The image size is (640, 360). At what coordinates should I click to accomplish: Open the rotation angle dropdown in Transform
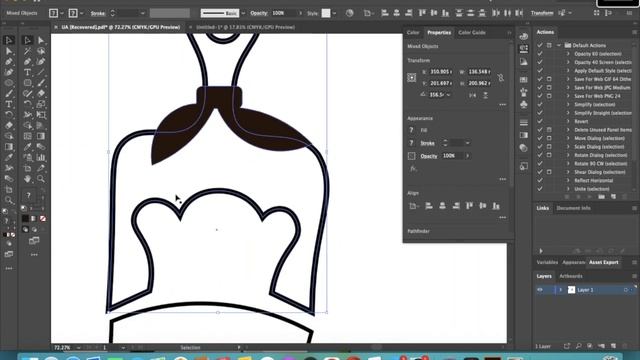[x=449, y=95]
